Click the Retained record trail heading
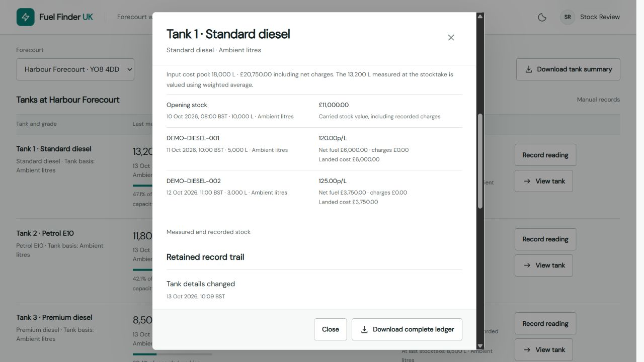This screenshot has height=362, width=644. coord(205,257)
